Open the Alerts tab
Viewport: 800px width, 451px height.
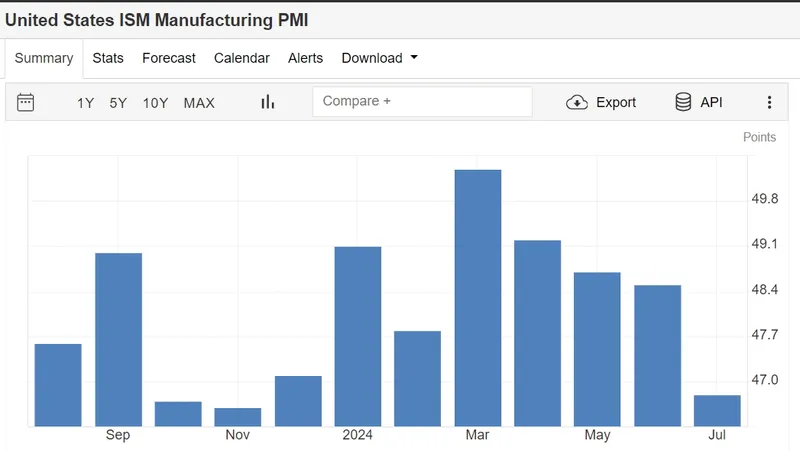pos(305,58)
